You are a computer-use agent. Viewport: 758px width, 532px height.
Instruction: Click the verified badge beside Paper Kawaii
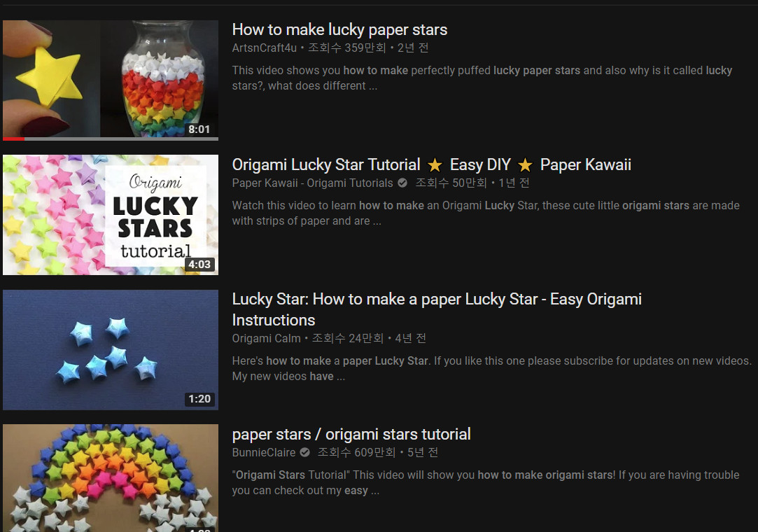pos(402,183)
